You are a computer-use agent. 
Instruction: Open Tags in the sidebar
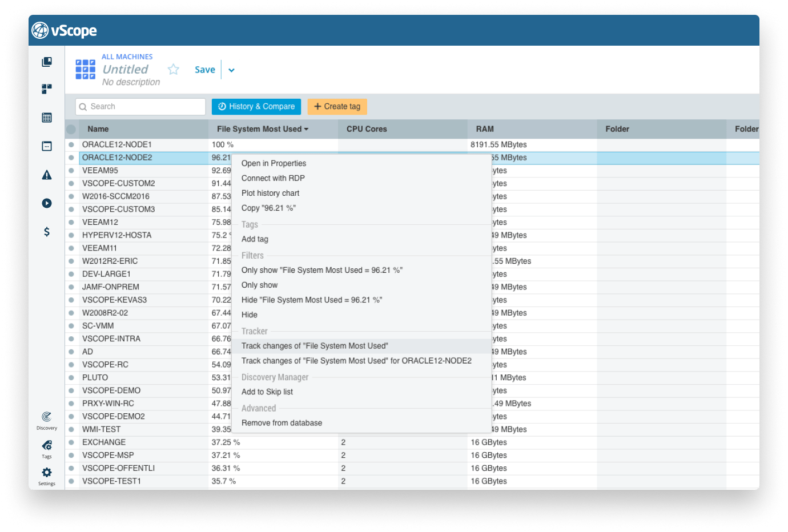[47, 449]
